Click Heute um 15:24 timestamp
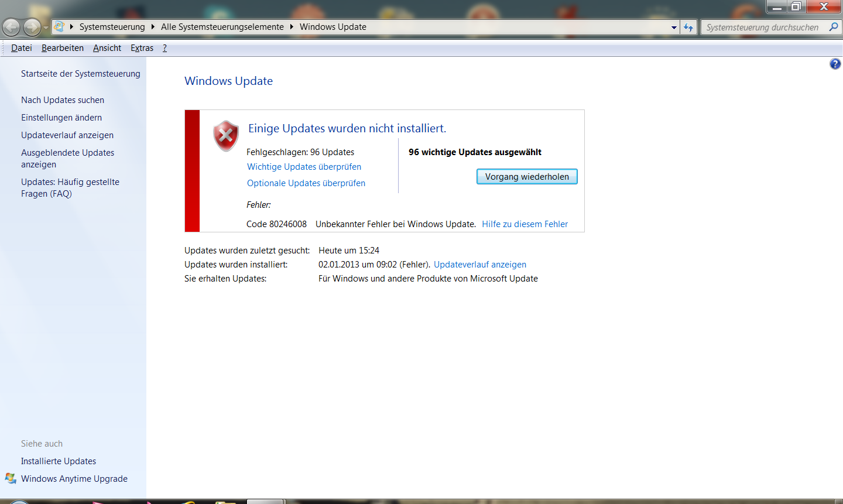843x504 pixels. pos(349,251)
